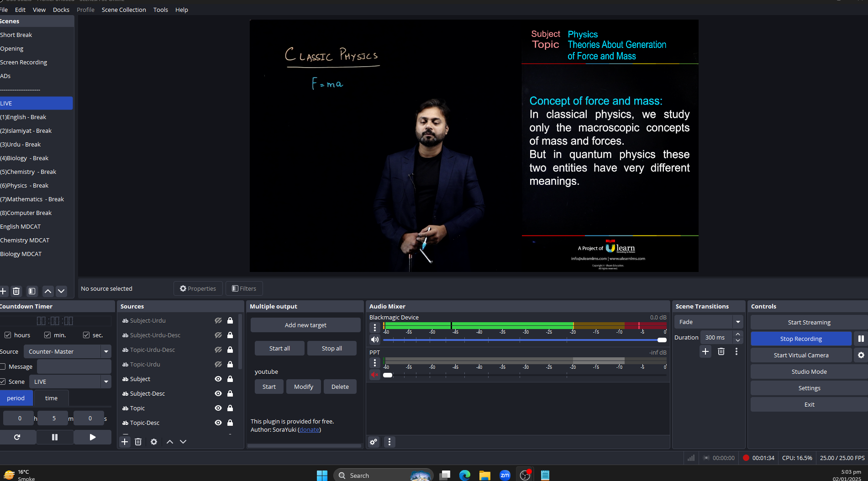Click Modify for youtube target

pyautogui.click(x=304, y=387)
